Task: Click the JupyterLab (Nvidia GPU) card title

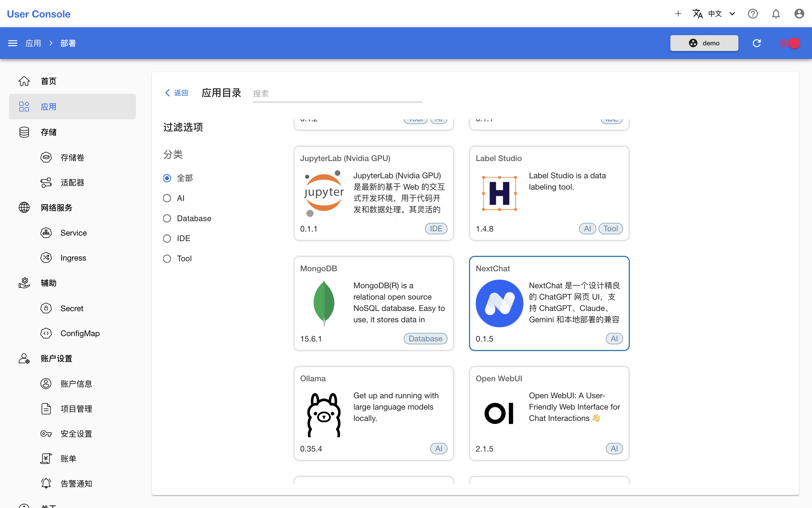Action: click(x=345, y=158)
